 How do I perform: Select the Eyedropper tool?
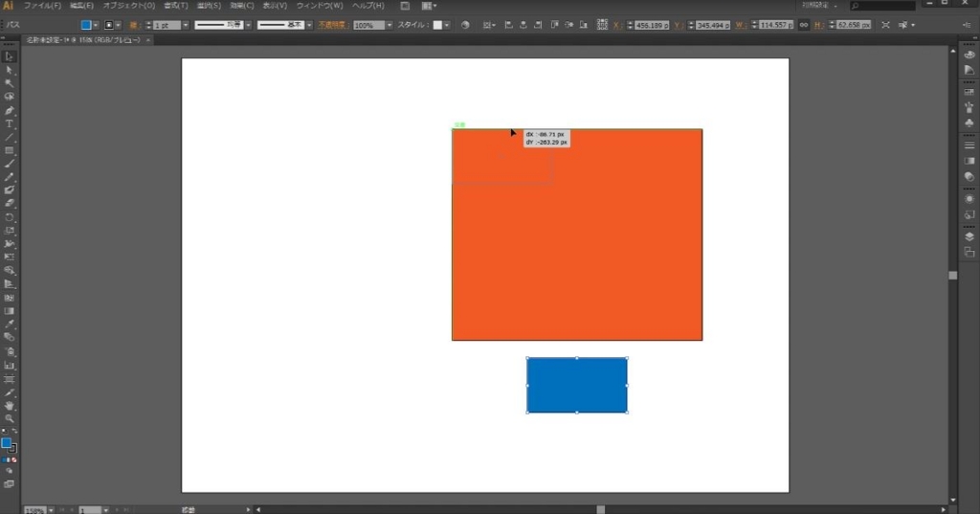pyautogui.click(x=9, y=324)
